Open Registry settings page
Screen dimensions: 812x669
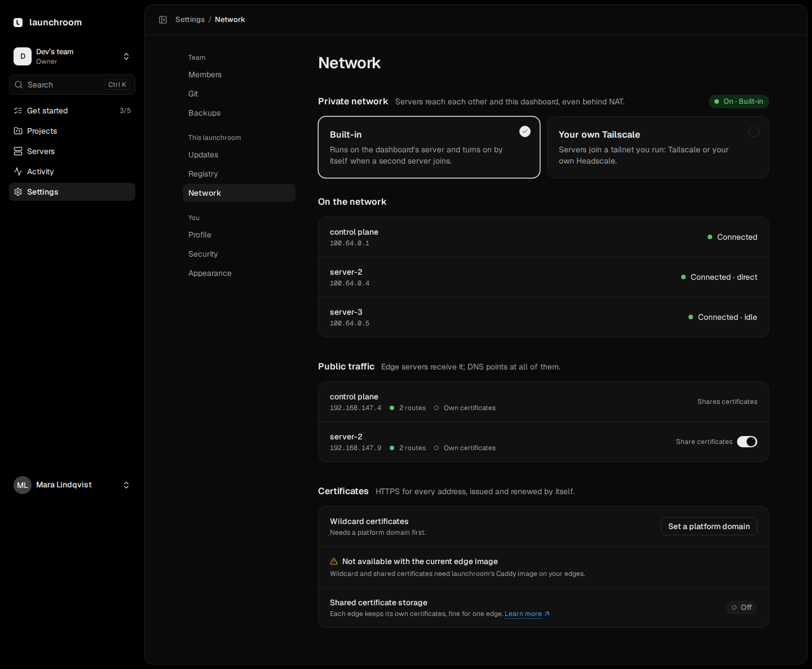[239, 174]
